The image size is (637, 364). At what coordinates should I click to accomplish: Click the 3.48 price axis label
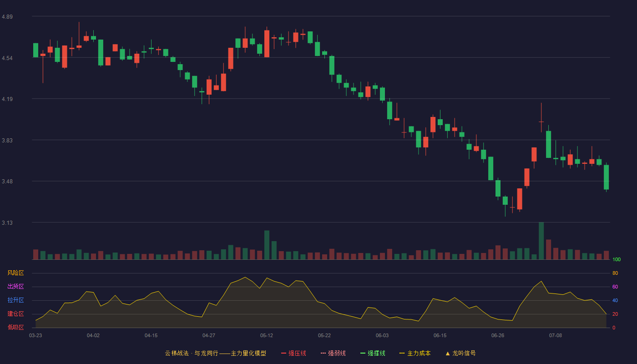(7, 182)
